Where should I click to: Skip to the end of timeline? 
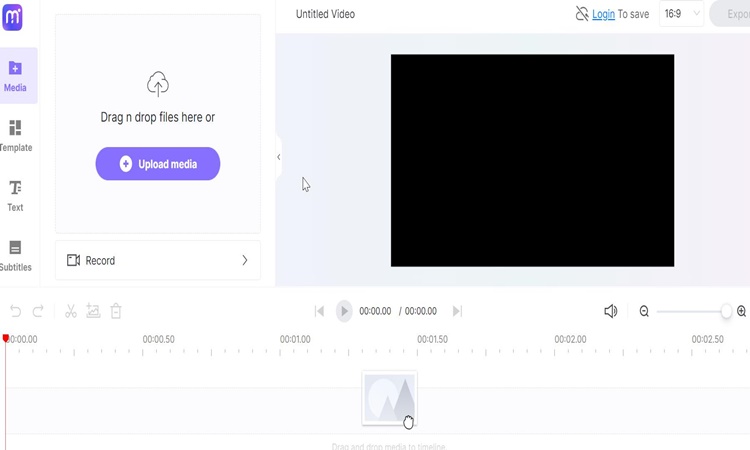point(457,311)
